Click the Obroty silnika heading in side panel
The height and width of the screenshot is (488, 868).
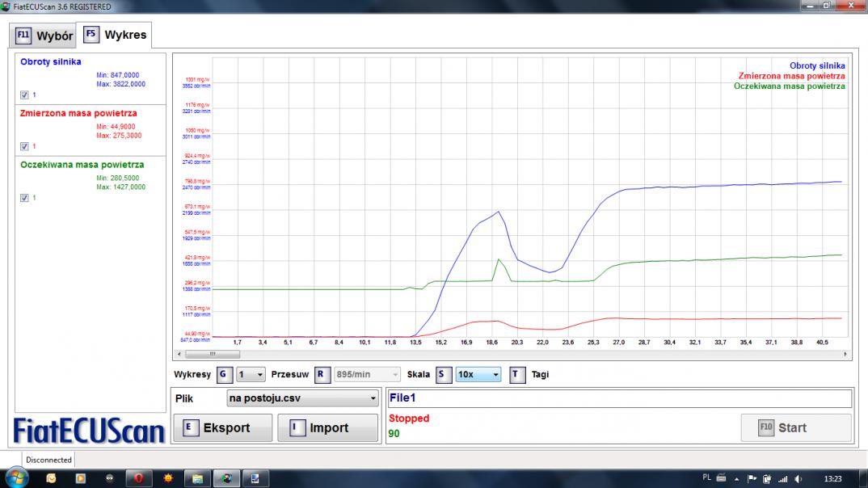[x=51, y=62]
